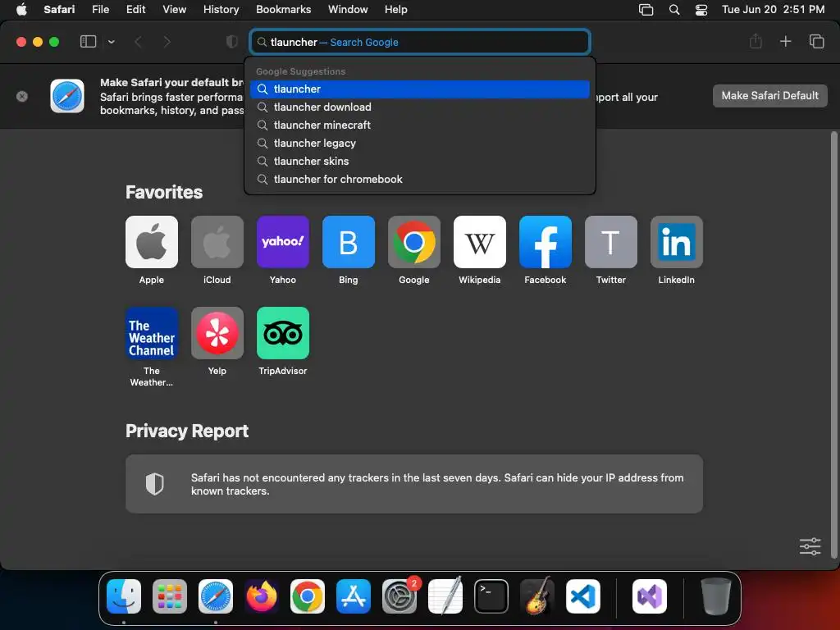Open the Facebook favorite
Viewport: 840px width, 630px height.
[x=546, y=242]
